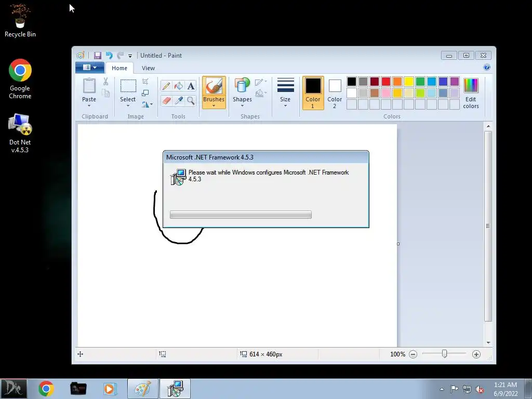Select the Magnifier tool

(x=191, y=100)
